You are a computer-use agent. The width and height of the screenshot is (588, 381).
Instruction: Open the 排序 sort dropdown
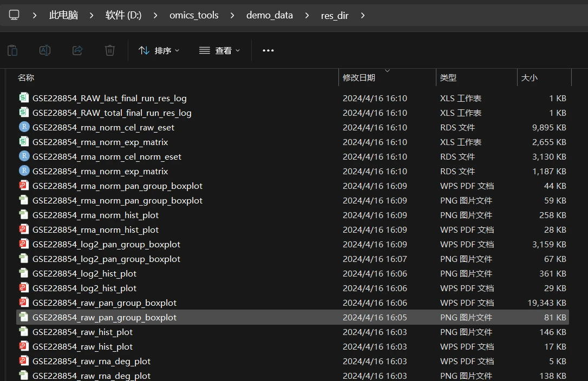coord(159,50)
